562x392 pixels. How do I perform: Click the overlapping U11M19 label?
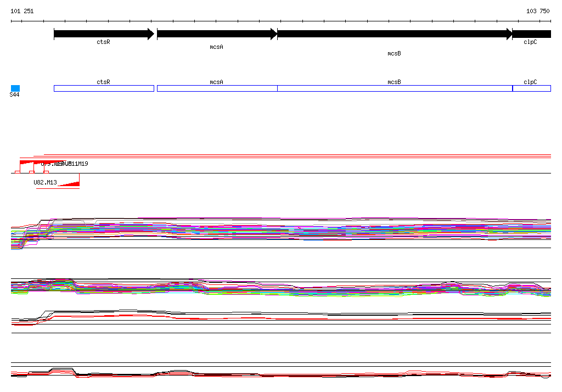pos(76,164)
